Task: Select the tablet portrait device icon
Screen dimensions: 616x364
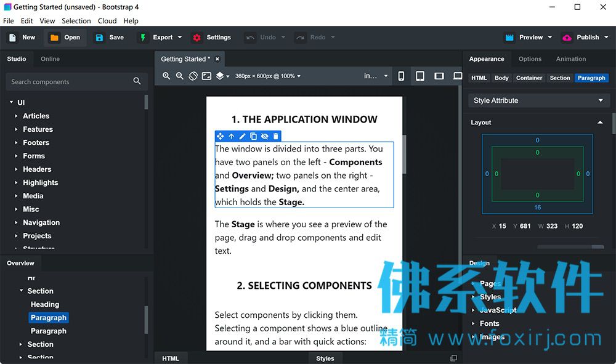Action: 420,76
